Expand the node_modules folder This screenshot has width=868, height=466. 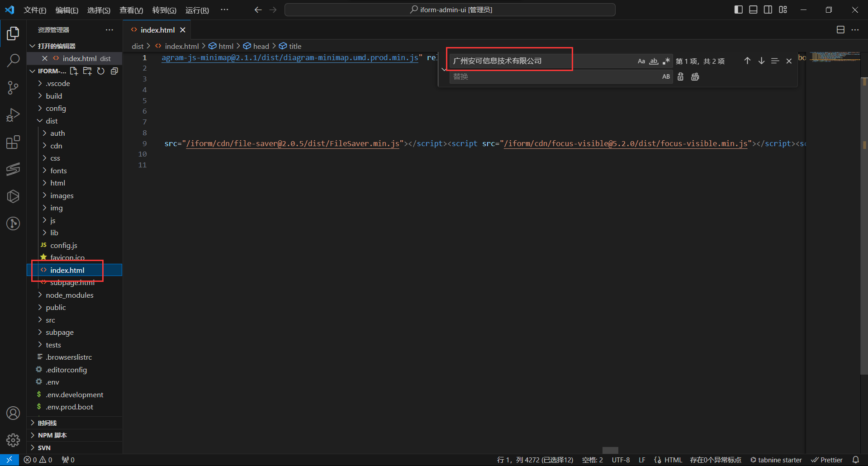69,295
